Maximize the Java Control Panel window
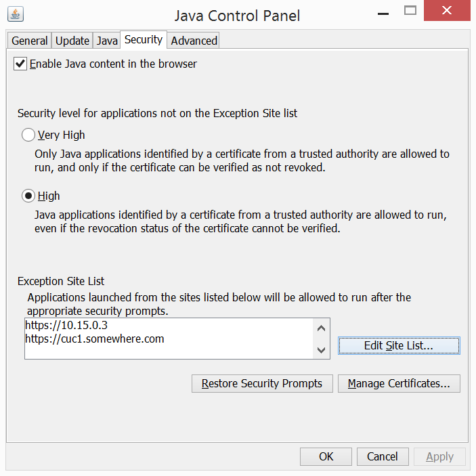 click(x=410, y=11)
